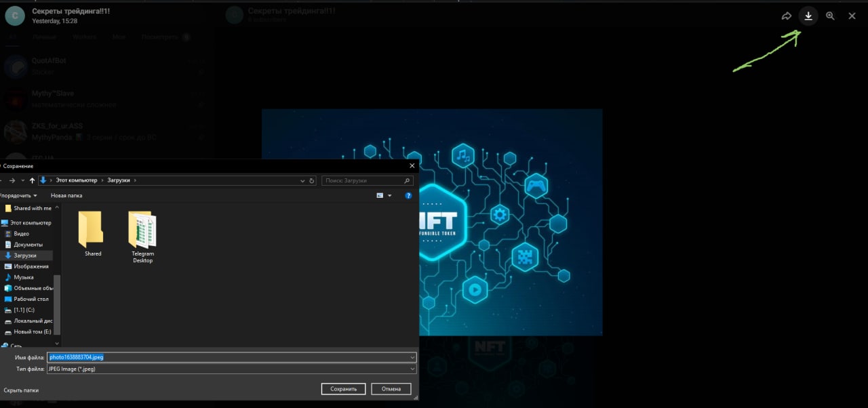
Task: Select Документы in navigation tree
Action: tap(24, 245)
